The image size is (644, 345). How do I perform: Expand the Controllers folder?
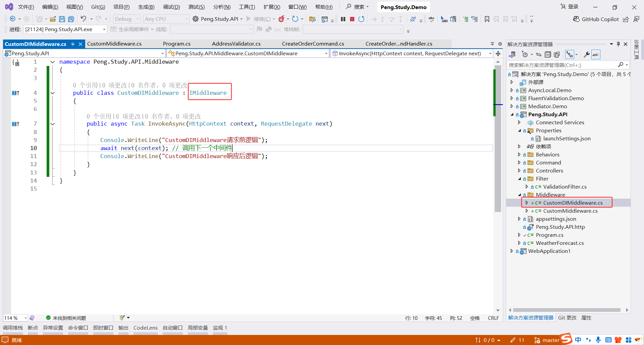[519, 170]
